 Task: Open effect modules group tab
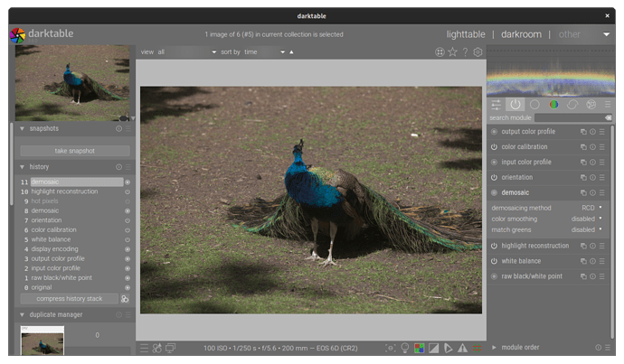click(x=591, y=105)
